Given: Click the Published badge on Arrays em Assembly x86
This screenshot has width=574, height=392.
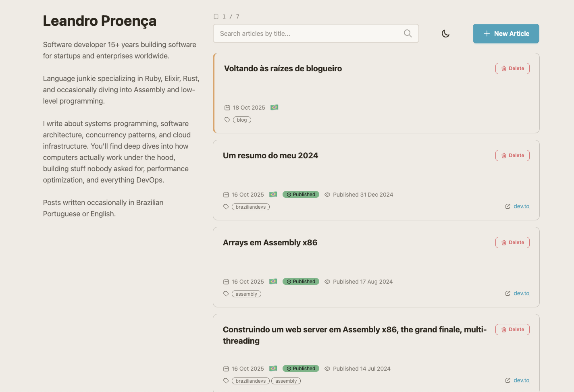Looking at the screenshot, I should point(301,282).
